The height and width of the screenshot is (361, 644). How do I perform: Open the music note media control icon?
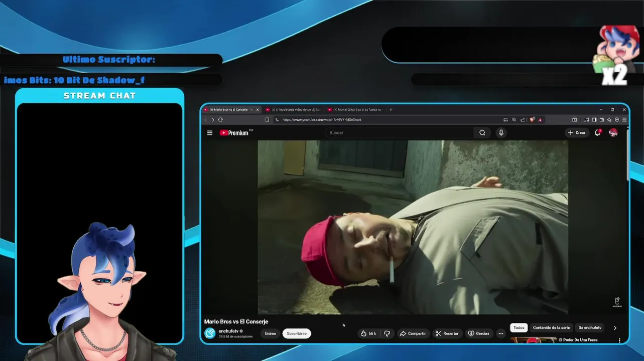(x=587, y=120)
